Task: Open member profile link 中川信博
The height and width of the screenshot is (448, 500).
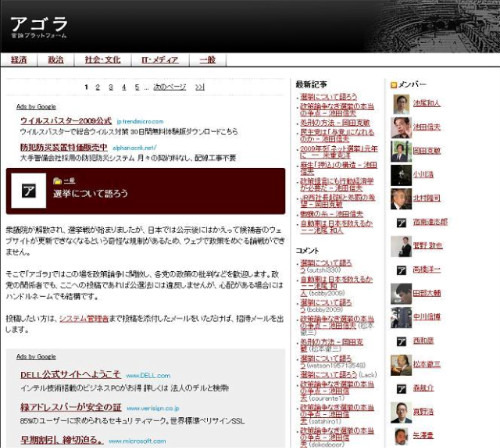Action: click(427, 317)
